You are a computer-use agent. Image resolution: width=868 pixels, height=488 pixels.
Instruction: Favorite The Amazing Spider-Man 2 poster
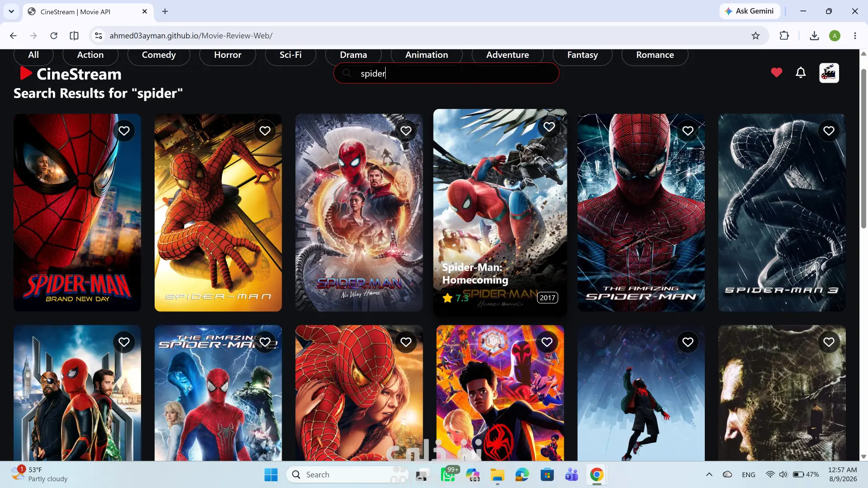coord(265,343)
